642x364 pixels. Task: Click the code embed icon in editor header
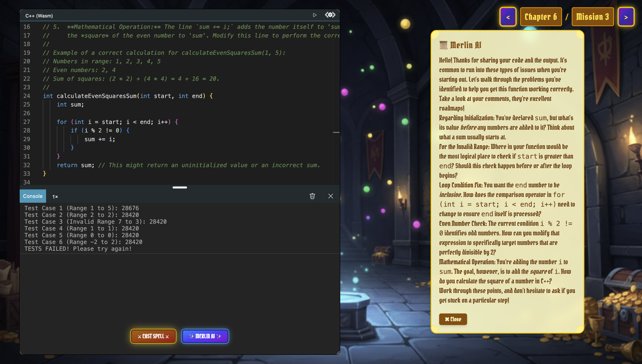[x=330, y=15]
